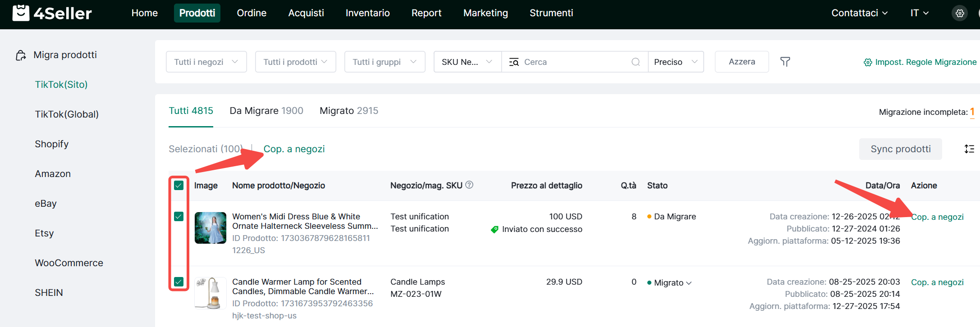Open settings gear in top bar
This screenshot has width=980, height=327.
pos(960,13)
